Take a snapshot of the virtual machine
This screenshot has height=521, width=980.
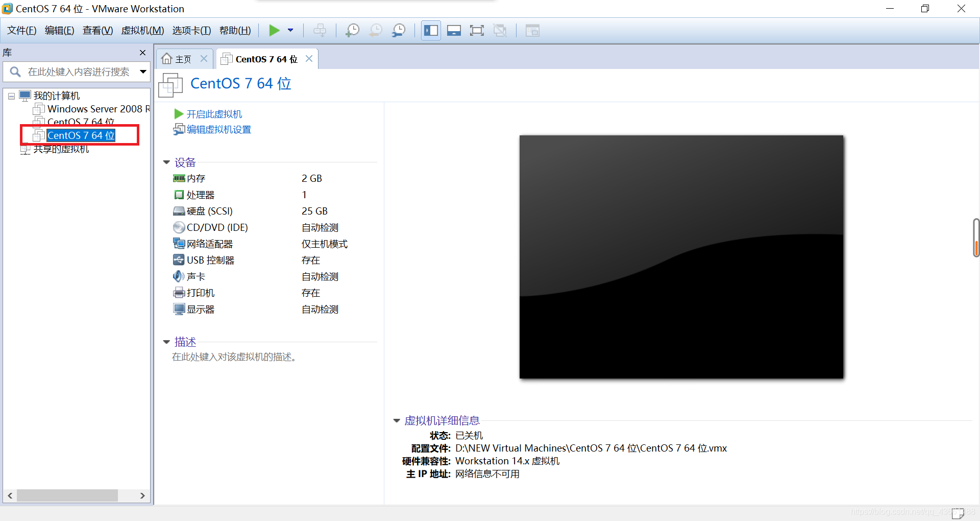click(x=352, y=31)
